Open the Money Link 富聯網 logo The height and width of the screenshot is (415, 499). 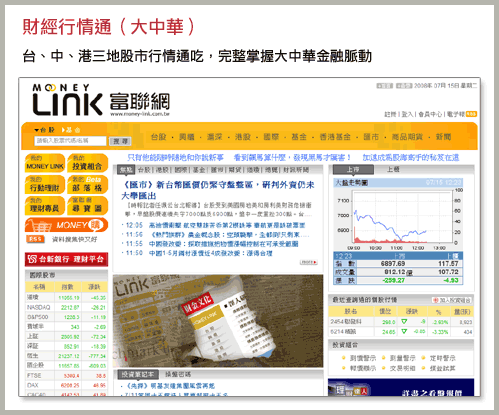coord(101,100)
